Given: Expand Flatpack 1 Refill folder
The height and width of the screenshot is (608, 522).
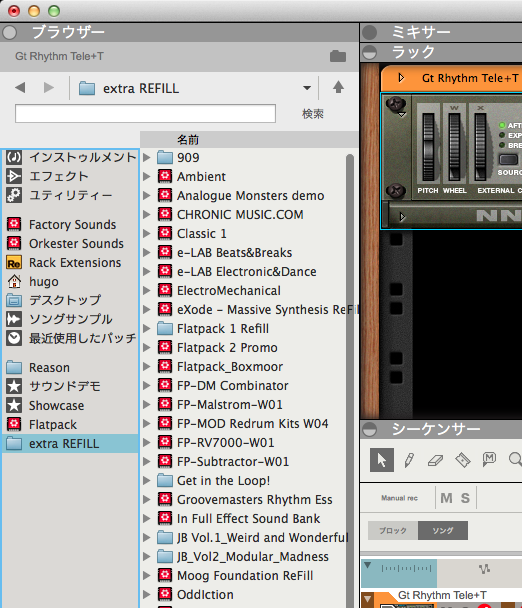Looking at the screenshot, I should point(147,328).
